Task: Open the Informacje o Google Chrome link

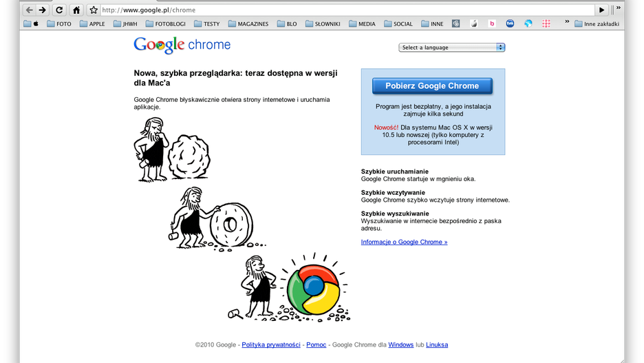Action: [x=404, y=242]
